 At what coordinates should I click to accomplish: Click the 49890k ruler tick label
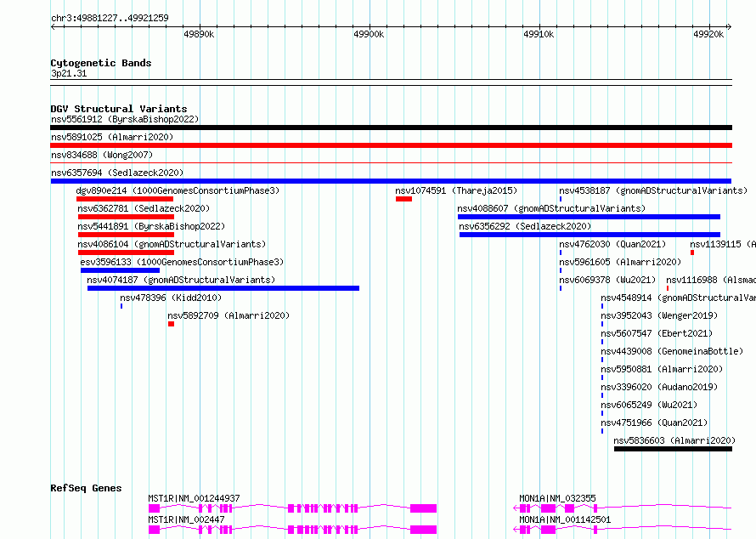pos(199,34)
